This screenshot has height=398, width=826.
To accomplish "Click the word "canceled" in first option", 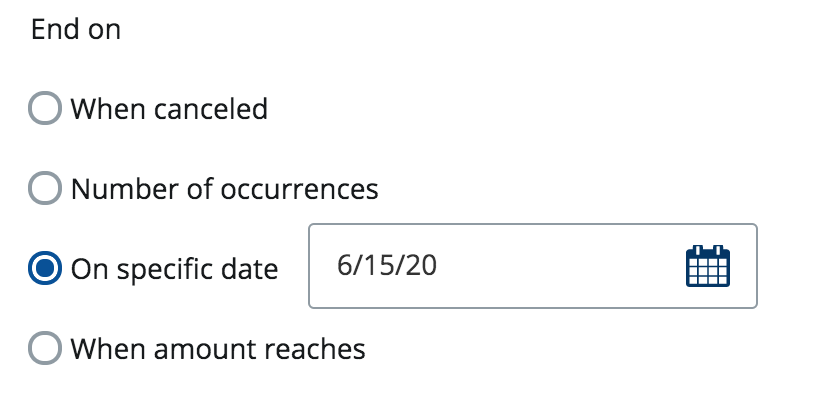I will tap(211, 109).
